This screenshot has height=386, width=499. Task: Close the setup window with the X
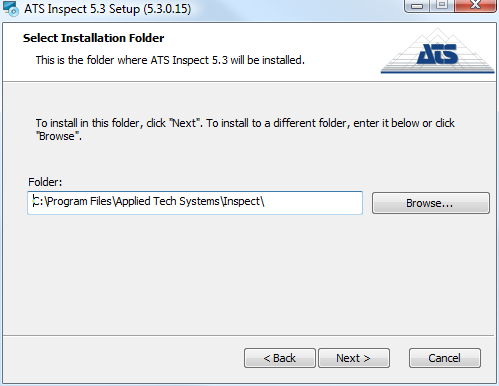475,5
